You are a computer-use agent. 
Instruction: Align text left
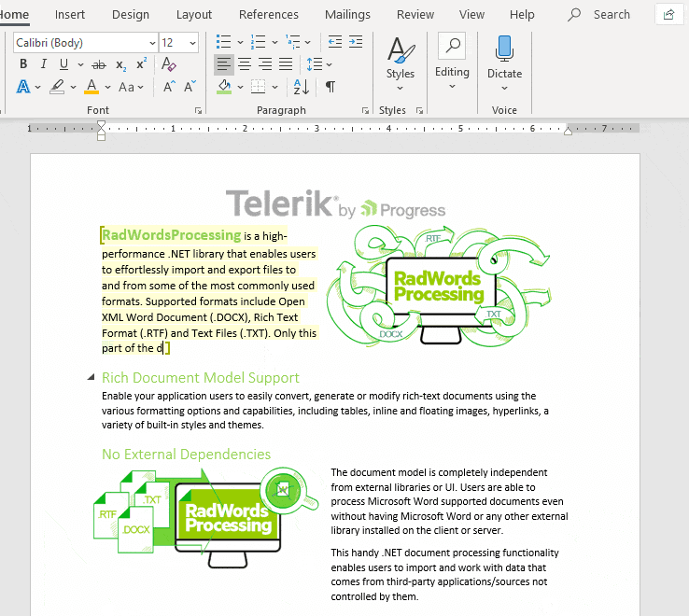[224, 64]
